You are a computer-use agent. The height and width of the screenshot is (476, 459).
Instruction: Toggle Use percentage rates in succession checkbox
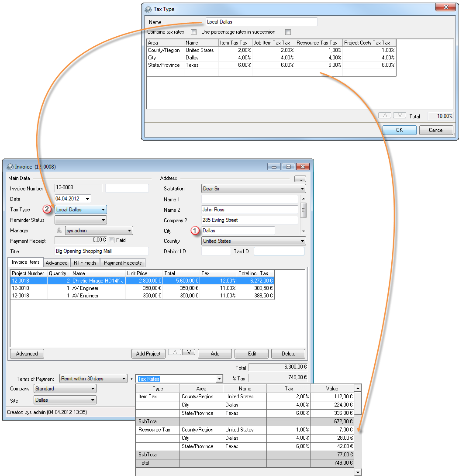click(288, 32)
